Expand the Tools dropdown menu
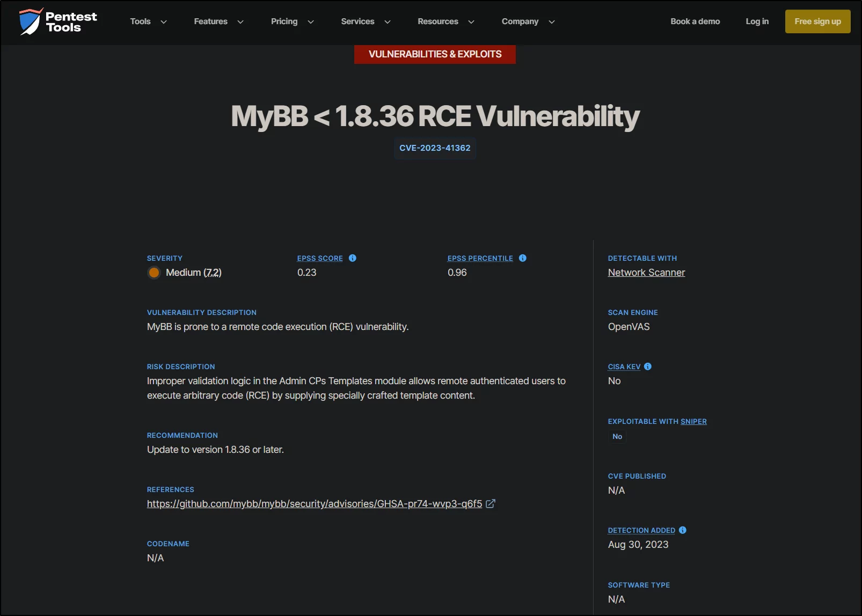Screen dimensions: 862x616 [148, 21]
